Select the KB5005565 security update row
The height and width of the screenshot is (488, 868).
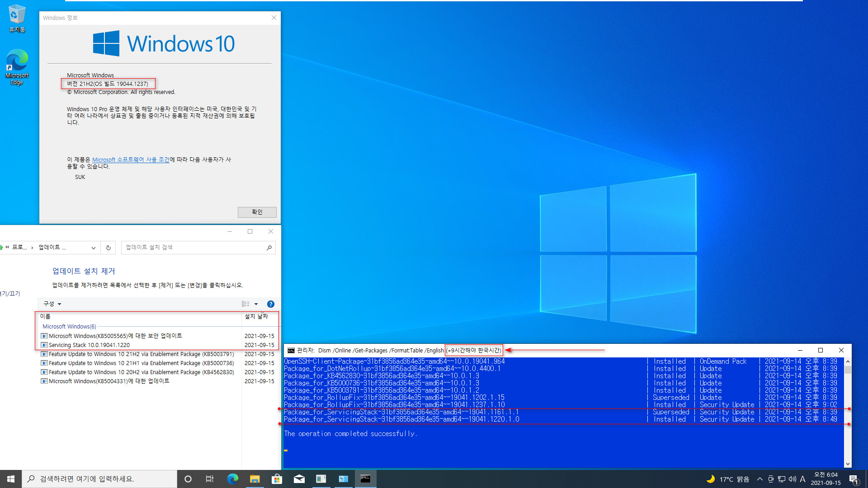(158, 336)
